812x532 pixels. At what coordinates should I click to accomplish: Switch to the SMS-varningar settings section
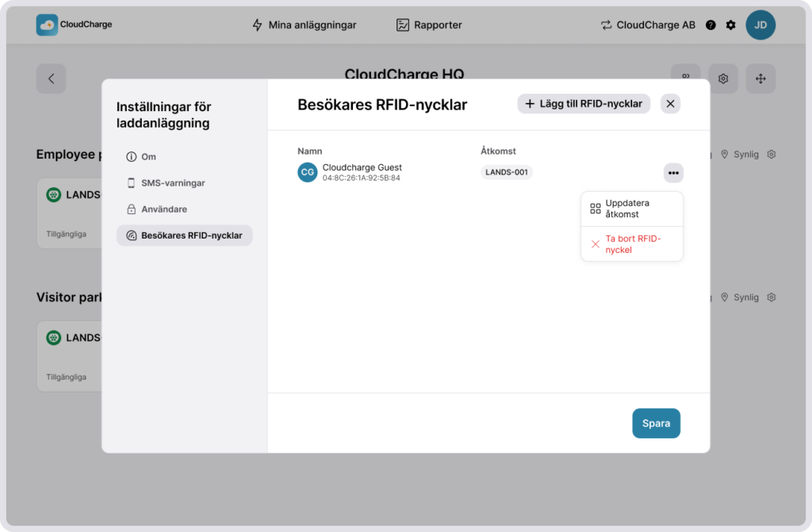coord(172,183)
